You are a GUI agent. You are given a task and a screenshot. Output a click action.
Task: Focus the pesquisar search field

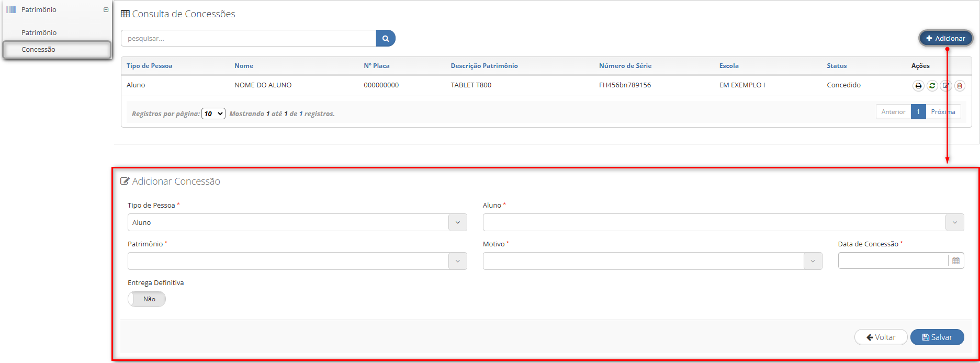249,38
